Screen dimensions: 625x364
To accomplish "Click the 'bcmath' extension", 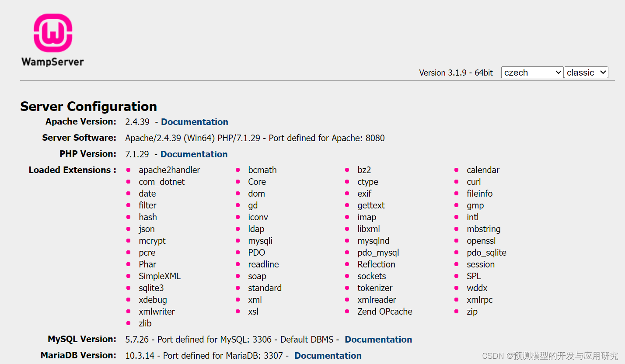I will [262, 170].
